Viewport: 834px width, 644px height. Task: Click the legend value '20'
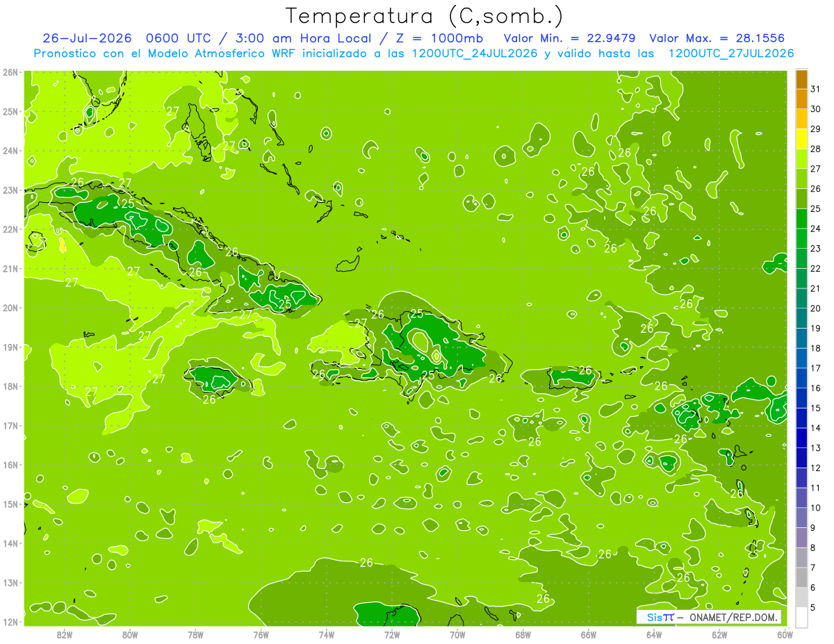(816, 308)
